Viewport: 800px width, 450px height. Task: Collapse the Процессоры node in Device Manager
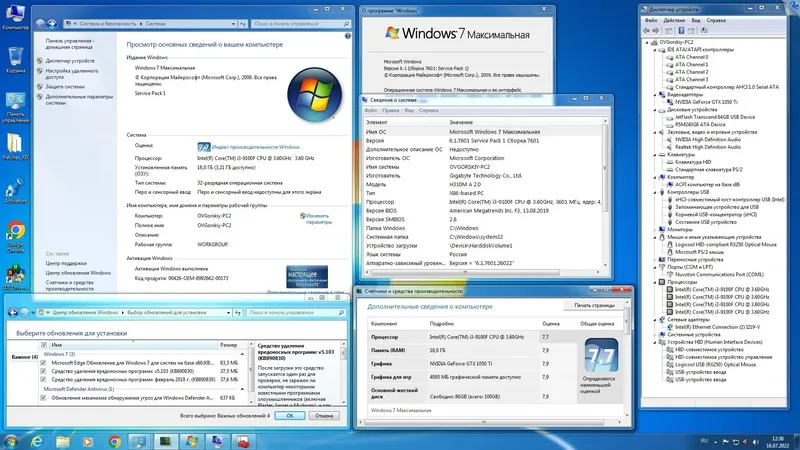[x=655, y=282]
